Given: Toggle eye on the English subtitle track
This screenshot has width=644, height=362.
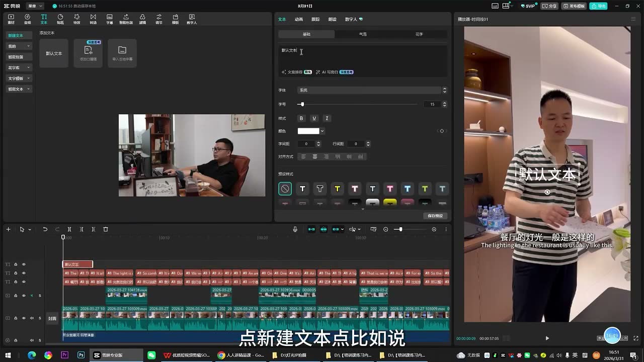Looking at the screenshot, I should pyautogui.click(x=23, y=273).
